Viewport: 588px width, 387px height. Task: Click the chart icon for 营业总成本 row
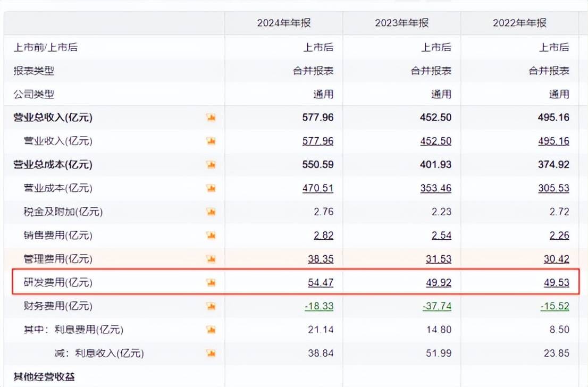click(211, 165)
